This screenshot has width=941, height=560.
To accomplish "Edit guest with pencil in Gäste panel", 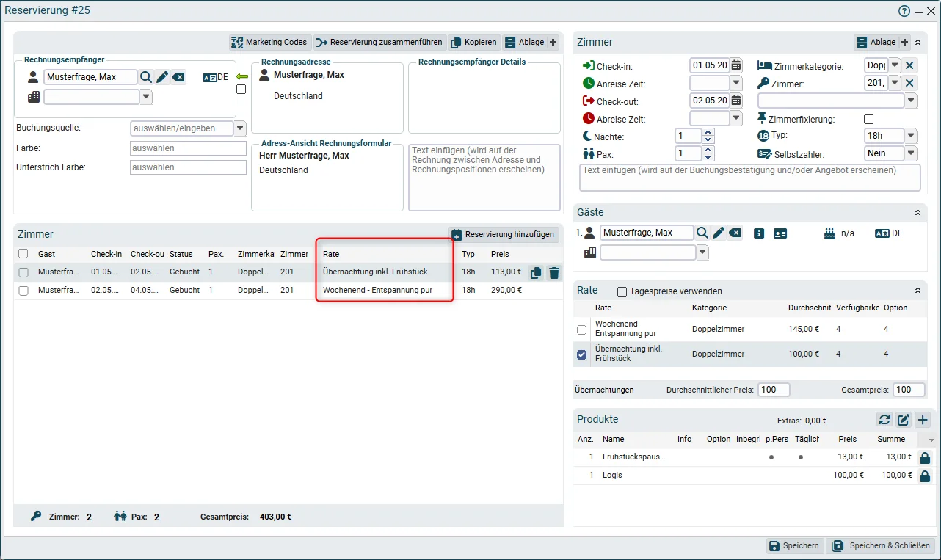I will pos(719,233).
